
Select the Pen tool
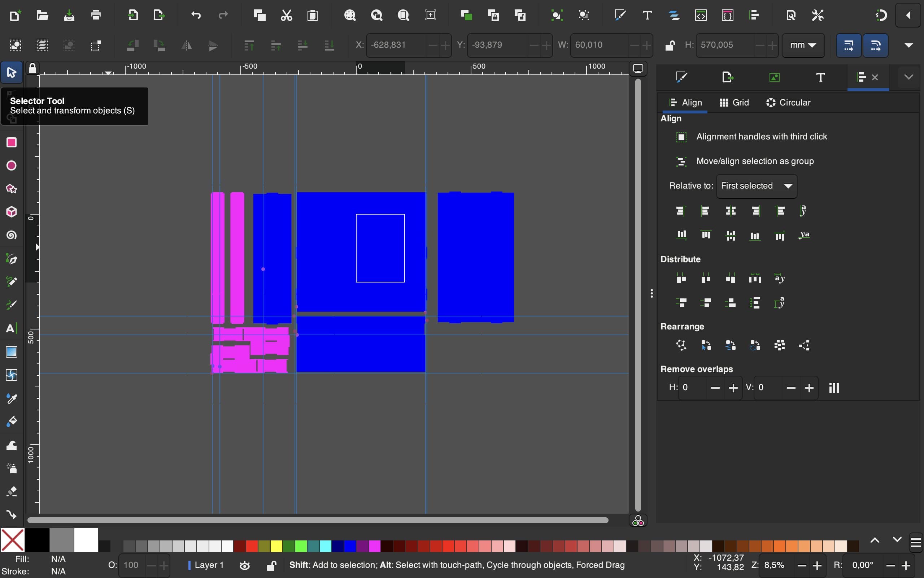(x=12, y=259)
